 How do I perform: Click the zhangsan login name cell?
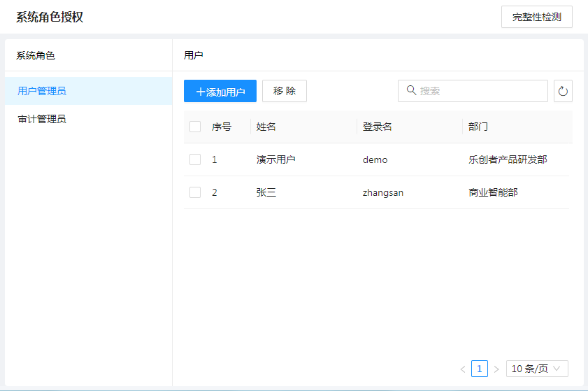(x=383, y=192)
